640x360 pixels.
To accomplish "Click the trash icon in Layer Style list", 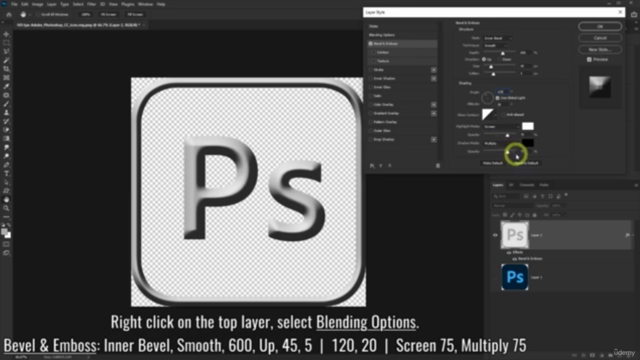I will pyautogui.click(x=438, y=166).
